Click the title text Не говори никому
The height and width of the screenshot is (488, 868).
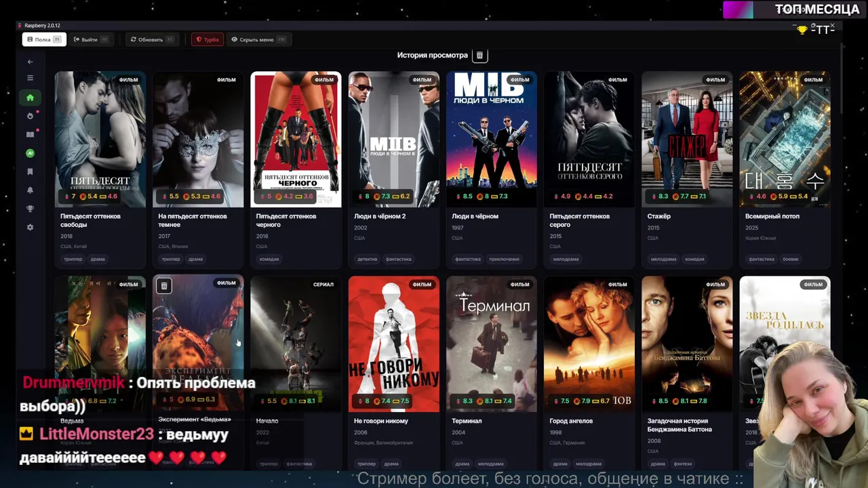(x=381, y=421)
